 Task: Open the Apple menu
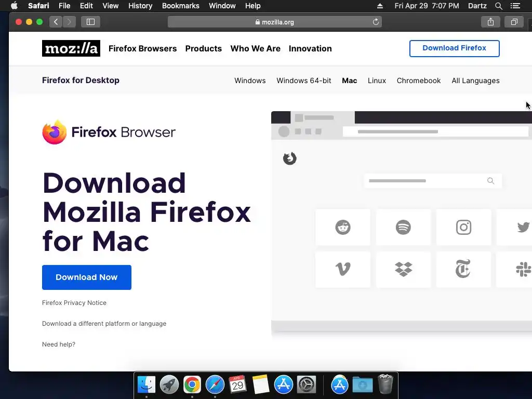tap(14, 6)
